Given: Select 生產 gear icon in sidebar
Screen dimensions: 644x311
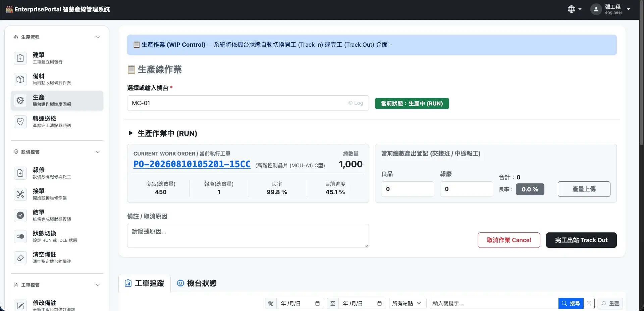Looking at the screenshot, I should (20, 100).
